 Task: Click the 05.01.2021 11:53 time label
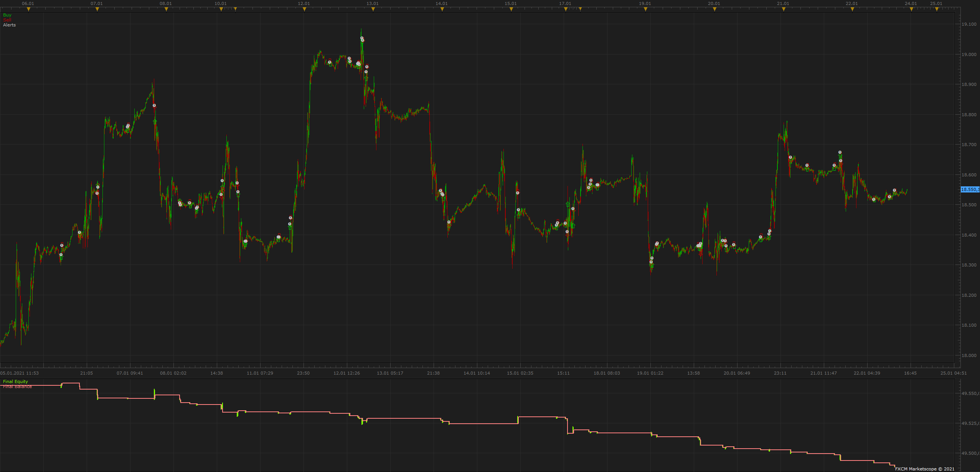click(19, 373)
